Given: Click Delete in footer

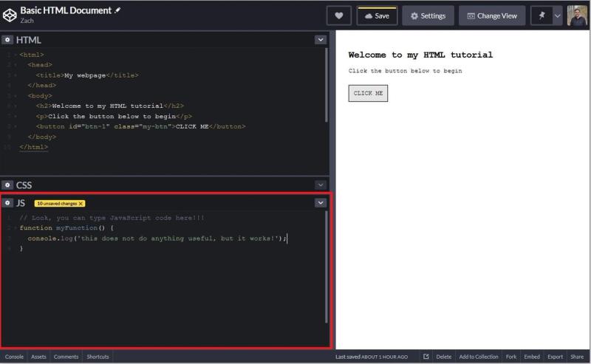Looking at the screenshot, I should coord(444,357).
